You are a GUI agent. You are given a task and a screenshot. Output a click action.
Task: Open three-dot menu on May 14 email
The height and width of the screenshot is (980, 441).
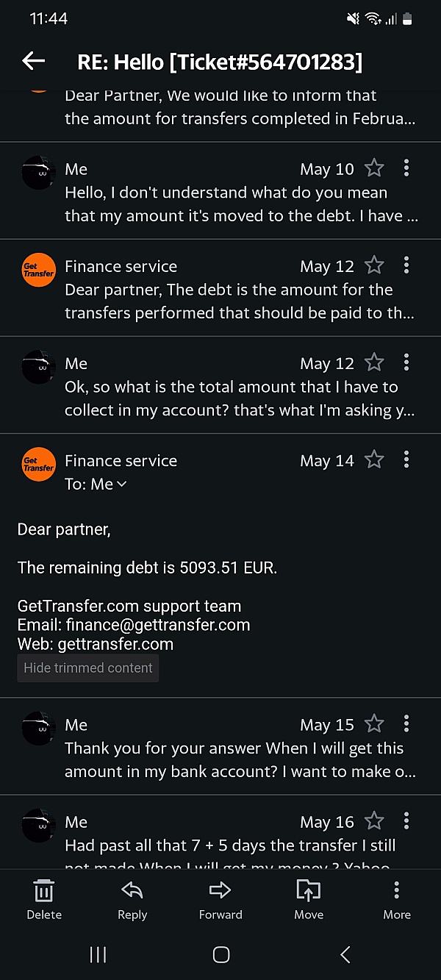406,460
